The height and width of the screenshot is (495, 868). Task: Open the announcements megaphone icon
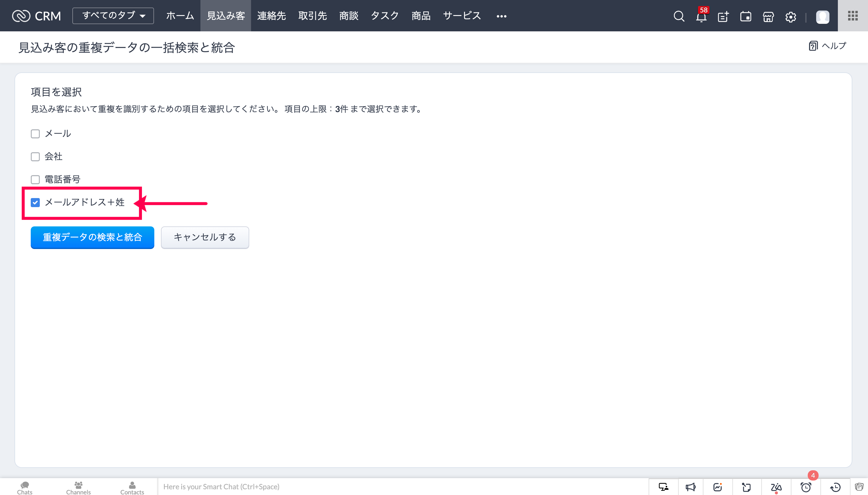pos(690,487)
